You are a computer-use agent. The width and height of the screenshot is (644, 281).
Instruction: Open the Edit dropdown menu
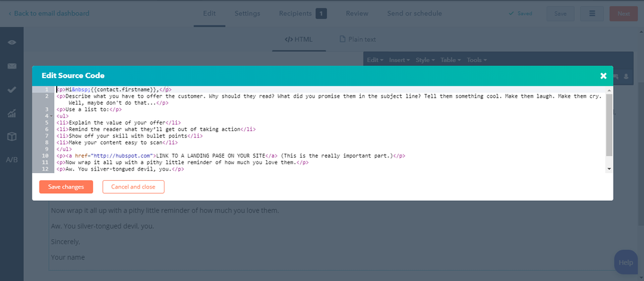(375, 60)
